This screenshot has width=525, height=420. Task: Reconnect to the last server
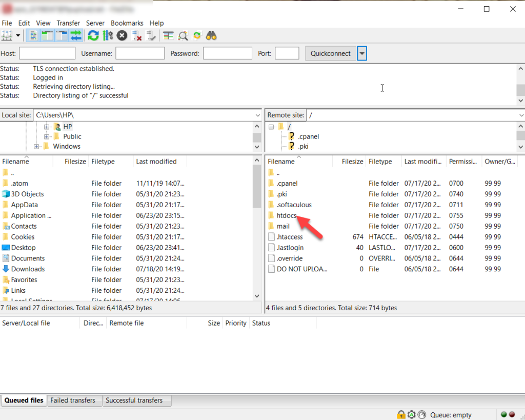coord(151,35)
